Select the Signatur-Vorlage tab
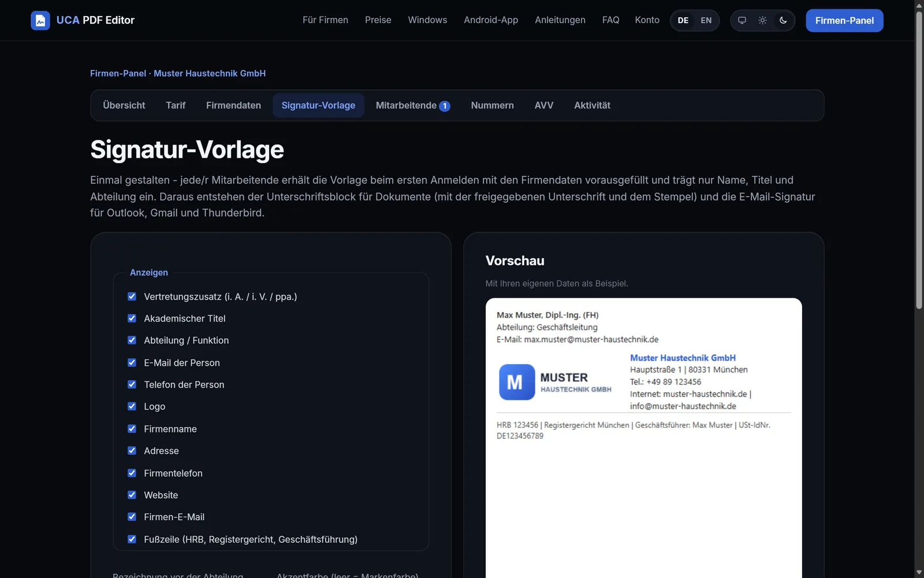This screenshot has height=578, width=924. 318,105
